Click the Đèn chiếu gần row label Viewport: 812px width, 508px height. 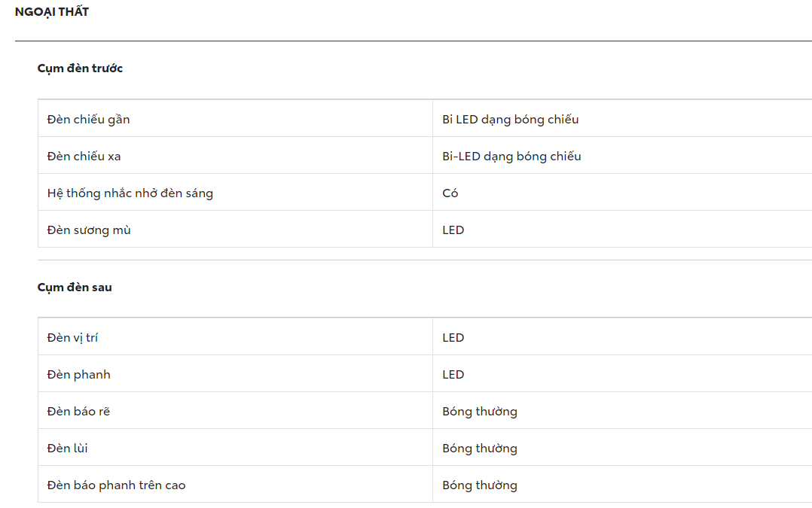coord(88,119)
